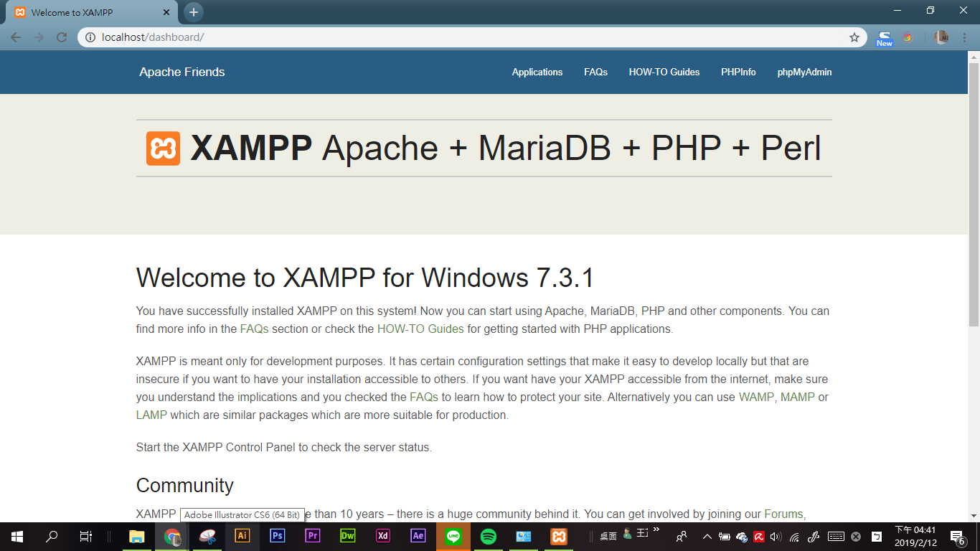Viewport: 980px width, 551px height.
Task: Open Windows Start menu
Action: (17, 536)
